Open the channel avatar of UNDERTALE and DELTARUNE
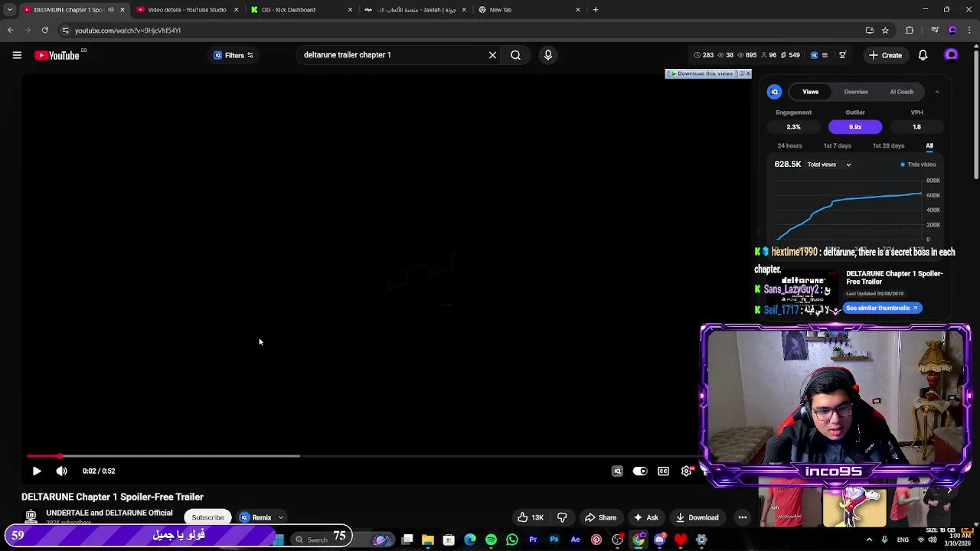Screen dimensions: 980x551 [31, 517]
